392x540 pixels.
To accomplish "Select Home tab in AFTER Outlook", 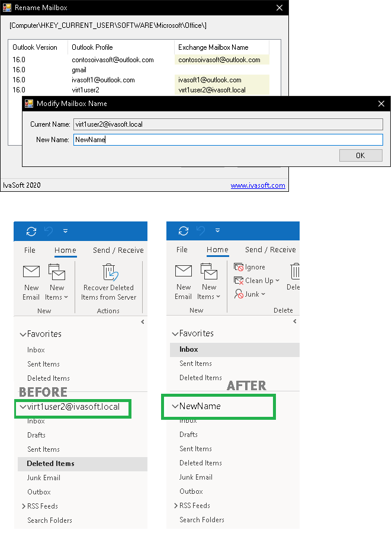I will [218, 250].
